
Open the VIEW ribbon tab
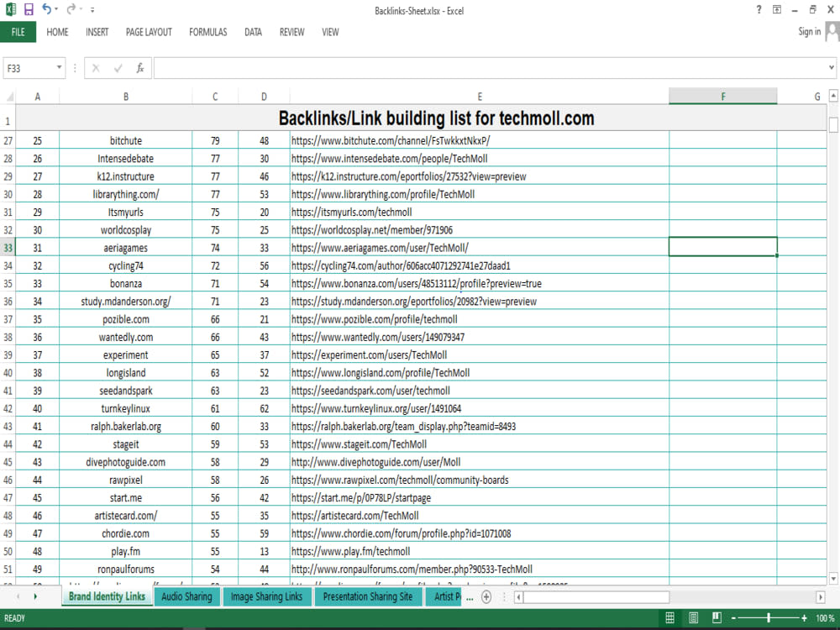coord(330,32)
